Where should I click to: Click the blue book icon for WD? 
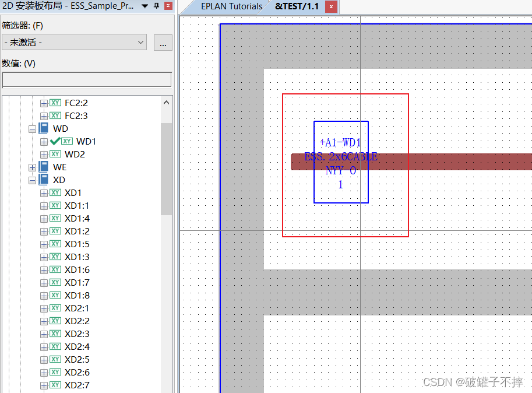click(x=44, y=128)
